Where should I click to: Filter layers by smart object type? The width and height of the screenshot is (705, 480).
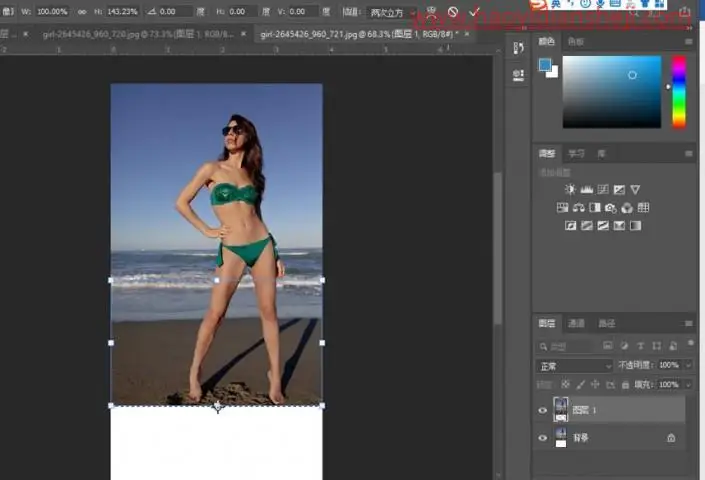[x=673, y=346]
